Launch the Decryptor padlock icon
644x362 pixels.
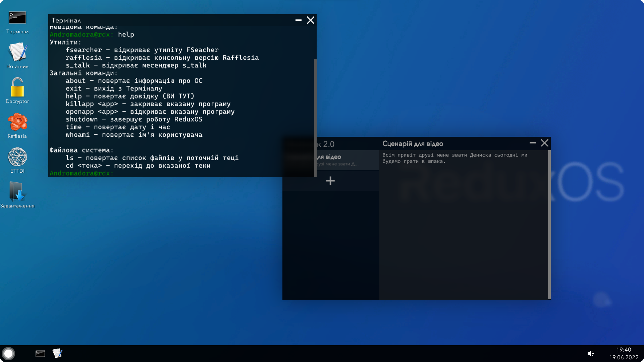(17, 87)
